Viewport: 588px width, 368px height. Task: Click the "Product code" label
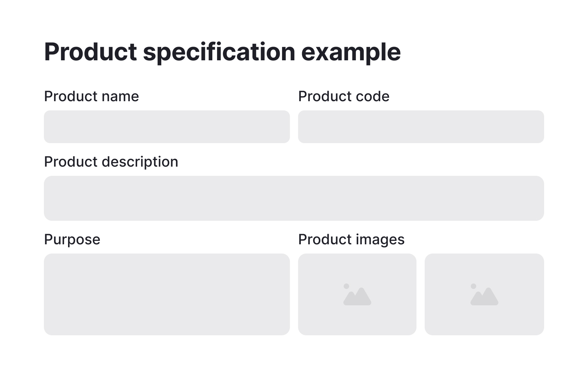(x=344, y=96)
